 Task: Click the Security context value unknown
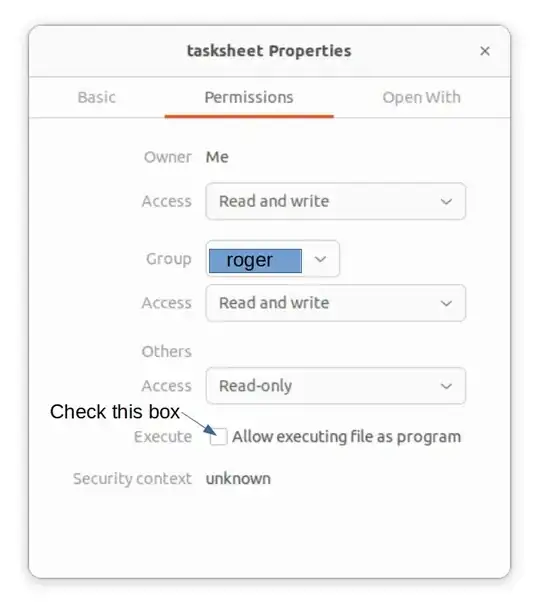[x=238, y=479]
